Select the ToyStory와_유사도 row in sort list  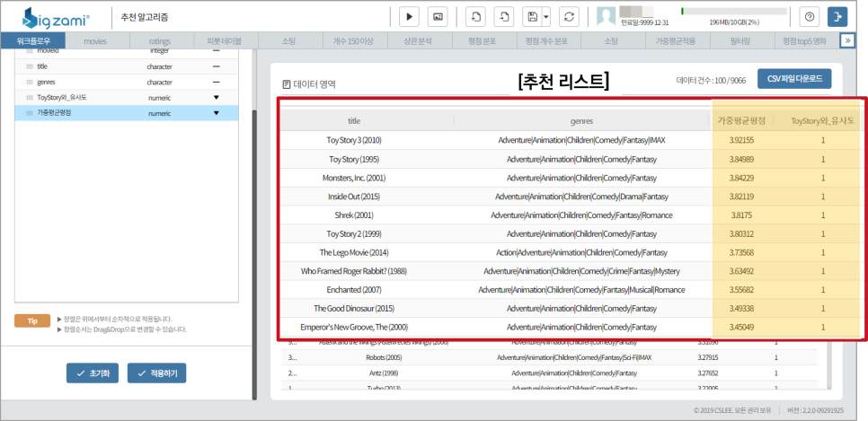tap(126, 97)
